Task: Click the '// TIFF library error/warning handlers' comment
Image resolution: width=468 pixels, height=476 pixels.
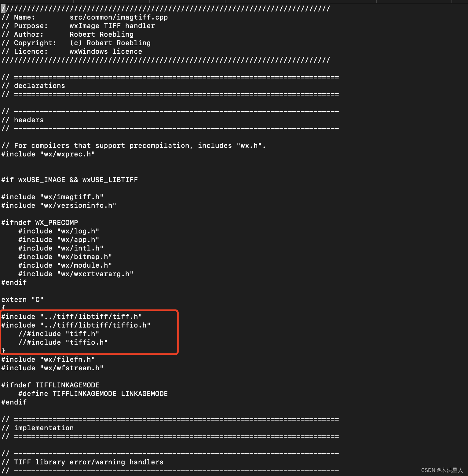Action: (82, 462)
